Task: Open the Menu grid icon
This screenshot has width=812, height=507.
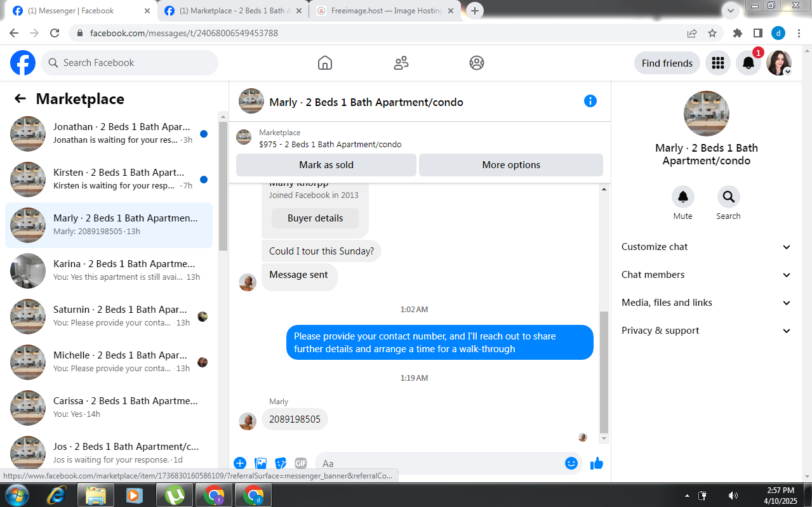Action: 718,63
